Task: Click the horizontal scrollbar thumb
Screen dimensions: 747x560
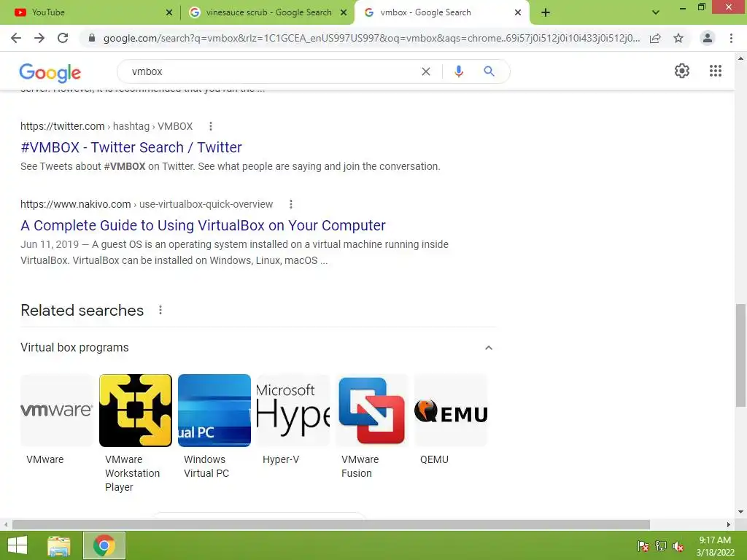Action: pos(331,525)
